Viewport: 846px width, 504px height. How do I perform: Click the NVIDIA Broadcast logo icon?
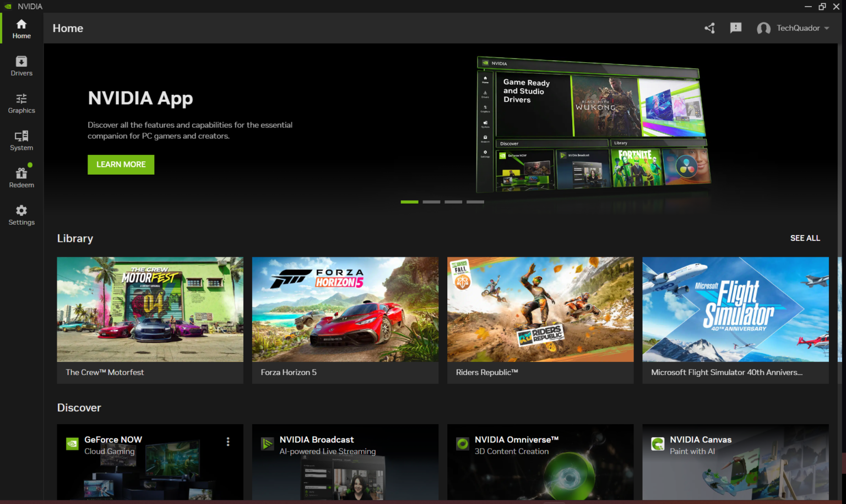point(267,444)
